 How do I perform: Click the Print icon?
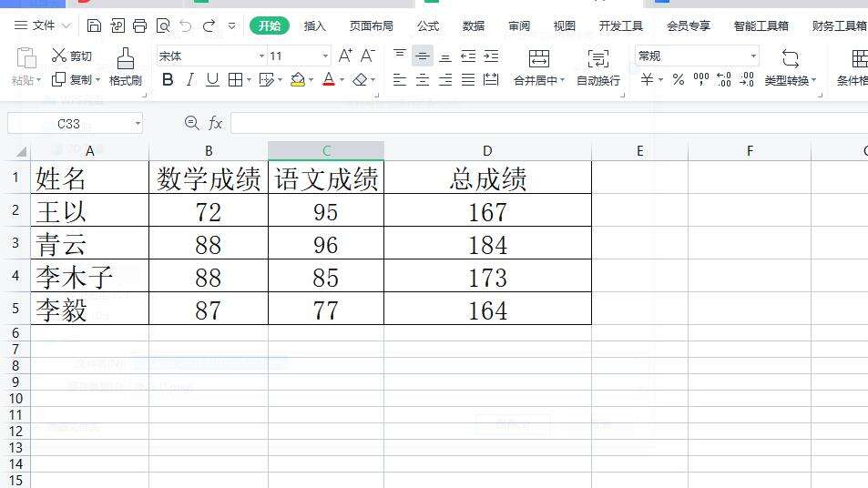[140, 25]
